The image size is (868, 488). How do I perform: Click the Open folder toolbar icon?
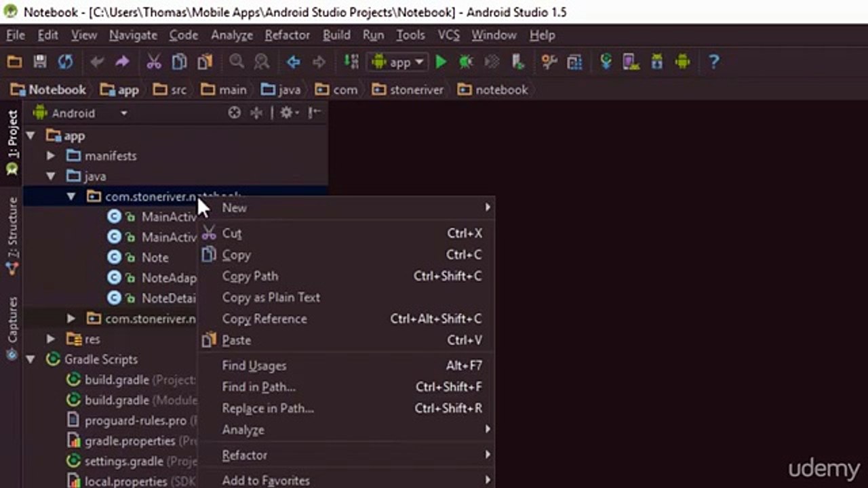tap(14, 62)
